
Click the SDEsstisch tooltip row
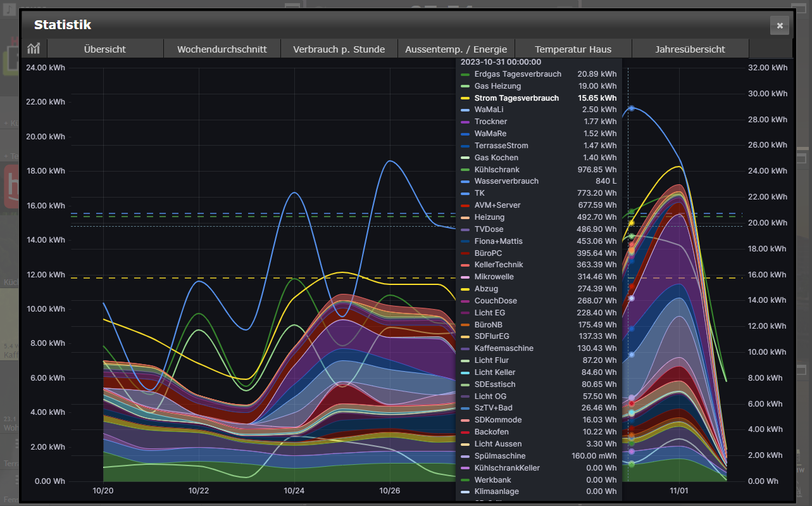point(539,384)
